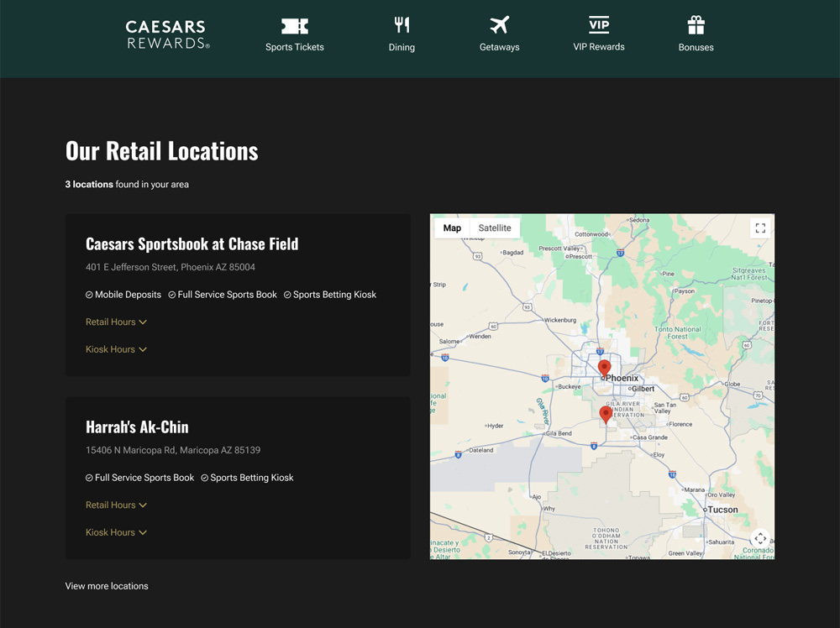Click the Phoenix red map pin
The image size is (840, 628).
coord(604,367)
